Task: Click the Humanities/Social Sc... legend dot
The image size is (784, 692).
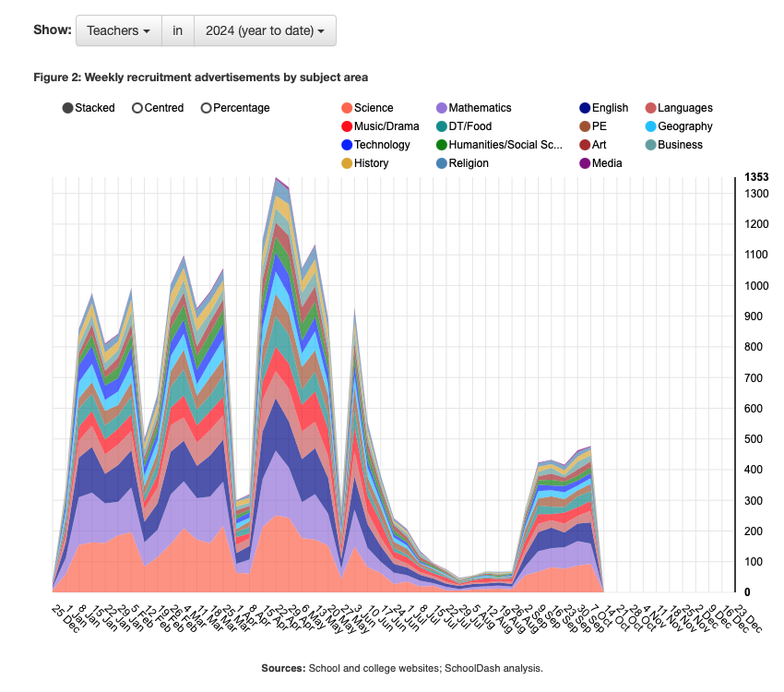Action: coord(442,145)
